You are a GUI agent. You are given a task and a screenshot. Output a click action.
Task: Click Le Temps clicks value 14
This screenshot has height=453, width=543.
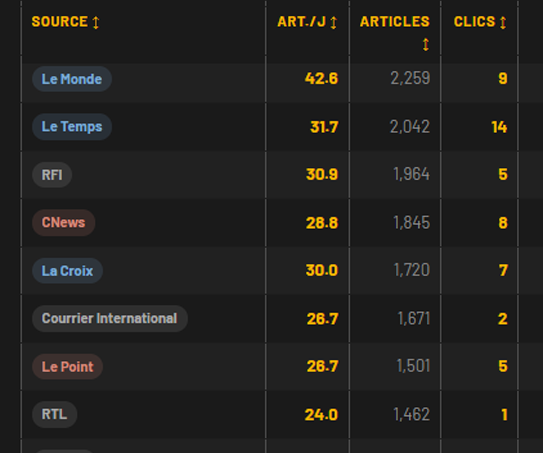[x=499, y=127]
